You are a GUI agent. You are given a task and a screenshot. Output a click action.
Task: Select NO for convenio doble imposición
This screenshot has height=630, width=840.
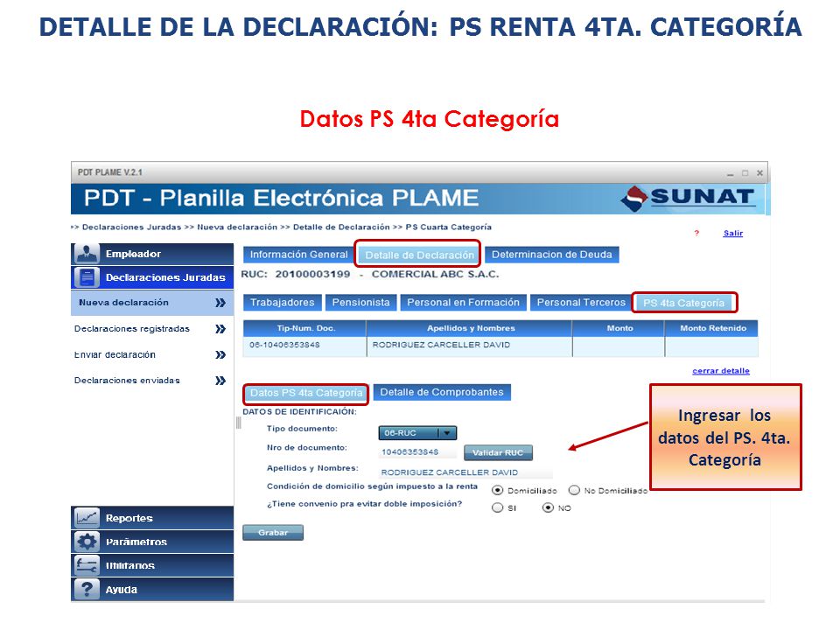coord(548,507)
